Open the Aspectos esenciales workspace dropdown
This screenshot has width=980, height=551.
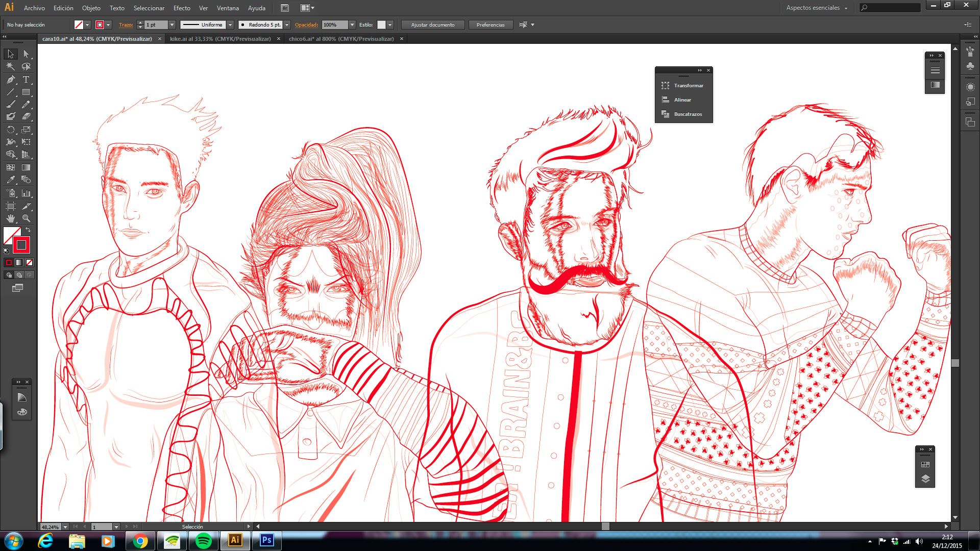point(817,8)
